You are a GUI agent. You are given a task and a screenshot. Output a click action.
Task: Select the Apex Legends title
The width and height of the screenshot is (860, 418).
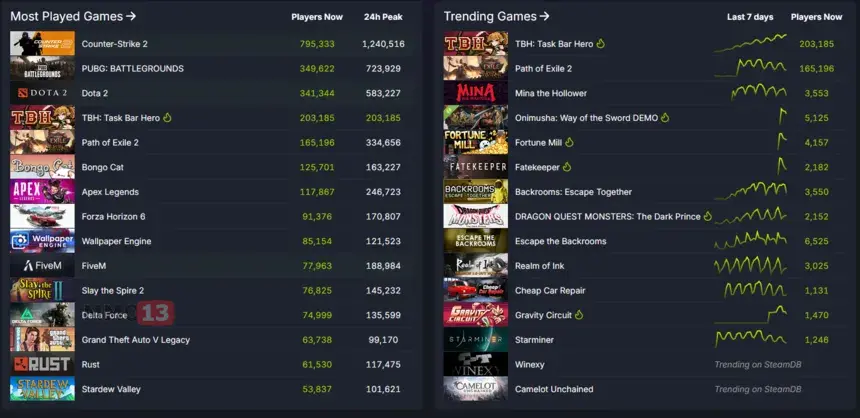pos(110,192)
